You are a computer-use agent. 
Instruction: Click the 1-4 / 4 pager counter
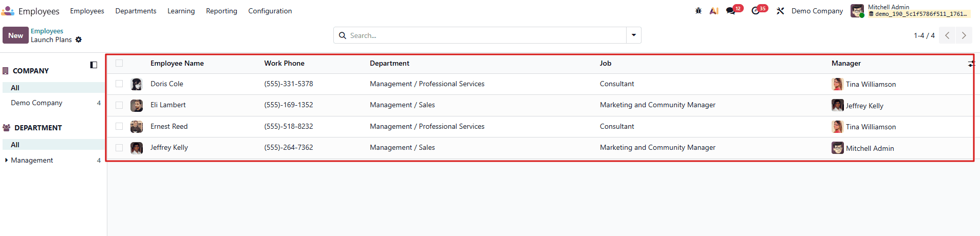(x=924, y=35)
